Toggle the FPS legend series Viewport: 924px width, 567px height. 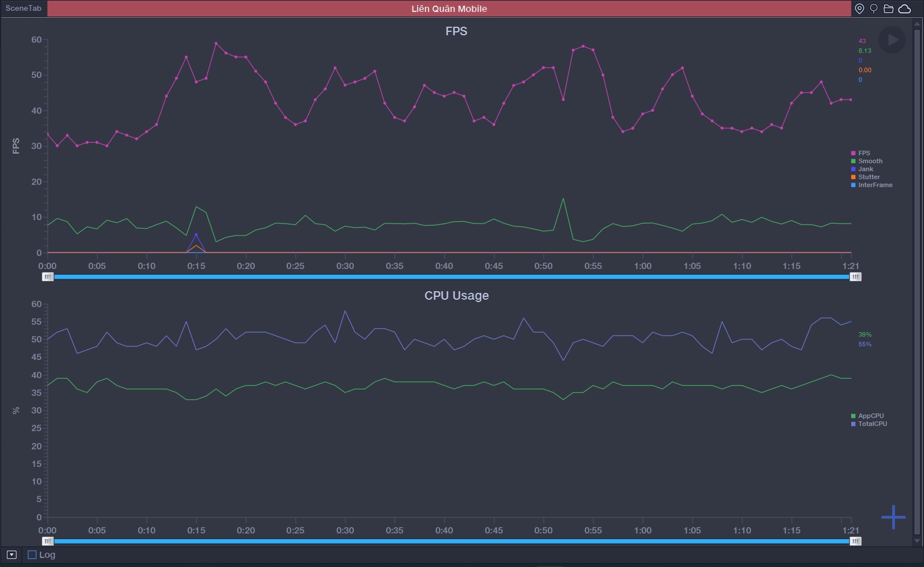coord(860,153)
